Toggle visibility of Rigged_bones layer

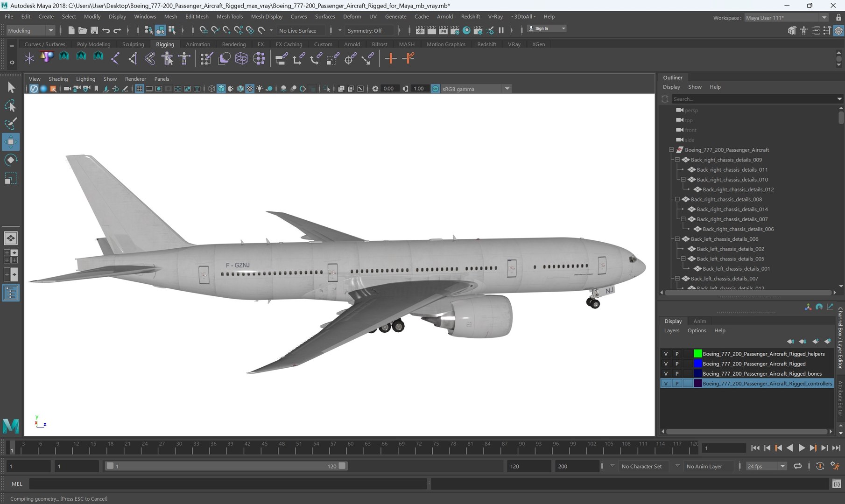coord(666,373)
